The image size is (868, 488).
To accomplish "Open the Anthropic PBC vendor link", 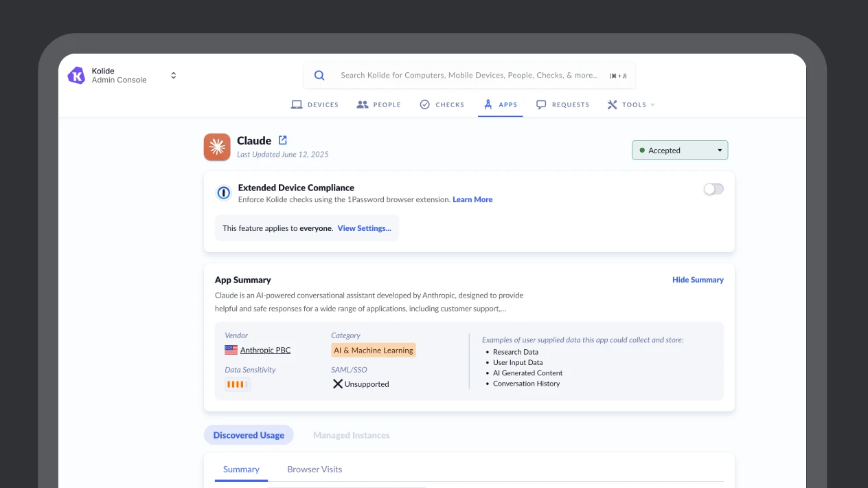I will point(265,350).
